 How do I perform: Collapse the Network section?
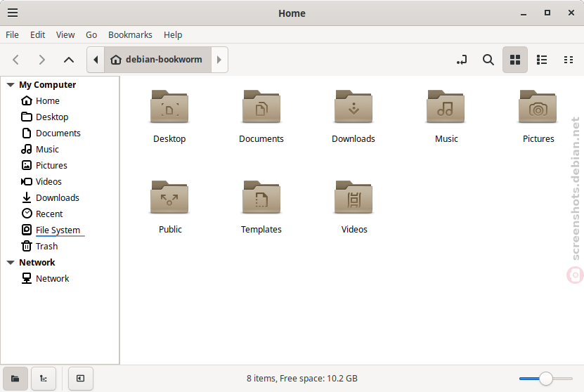point(11,263)
